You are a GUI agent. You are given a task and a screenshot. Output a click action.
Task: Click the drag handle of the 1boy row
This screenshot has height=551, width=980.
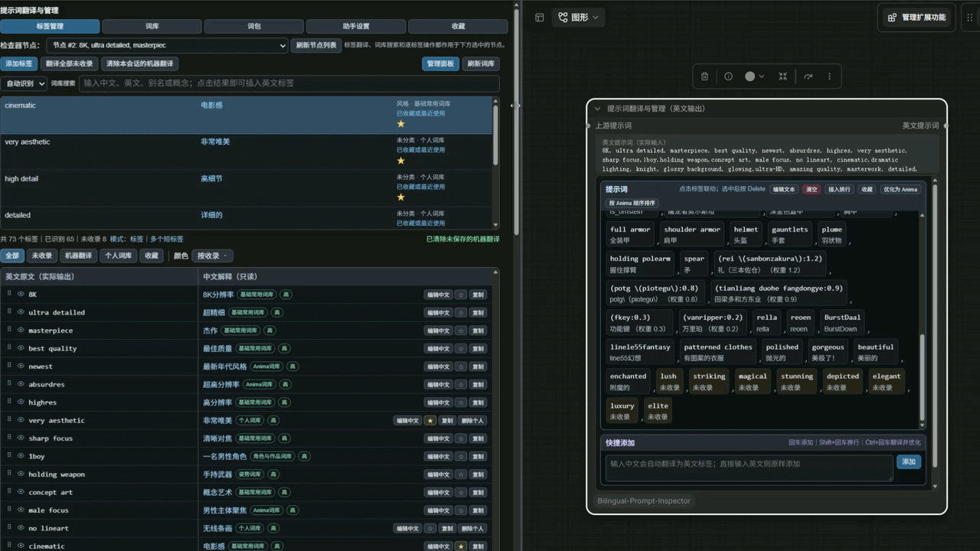[10, 456]
